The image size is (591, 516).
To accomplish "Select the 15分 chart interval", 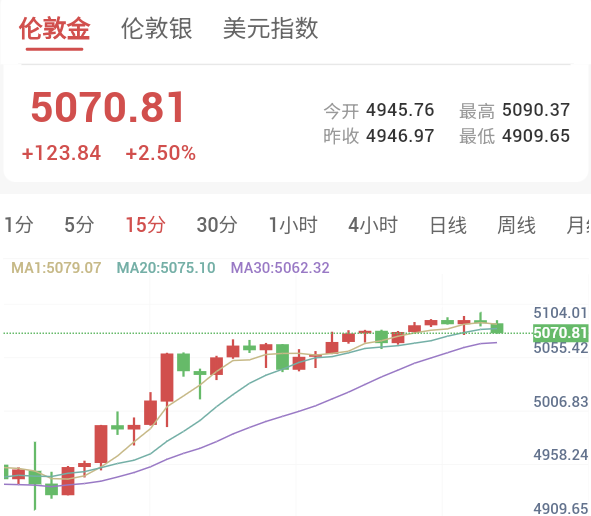I will pyautogui.click(x=145, y=225).
